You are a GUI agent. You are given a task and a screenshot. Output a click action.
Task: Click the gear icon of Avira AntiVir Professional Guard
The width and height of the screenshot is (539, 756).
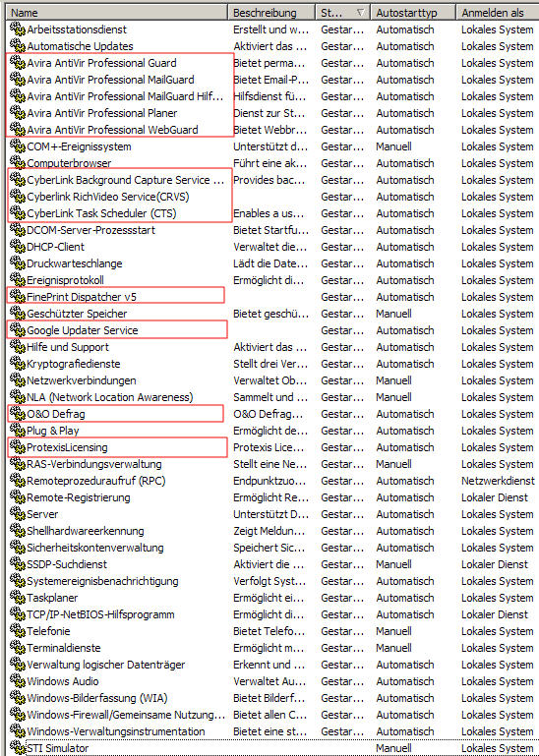click(18, 63)
